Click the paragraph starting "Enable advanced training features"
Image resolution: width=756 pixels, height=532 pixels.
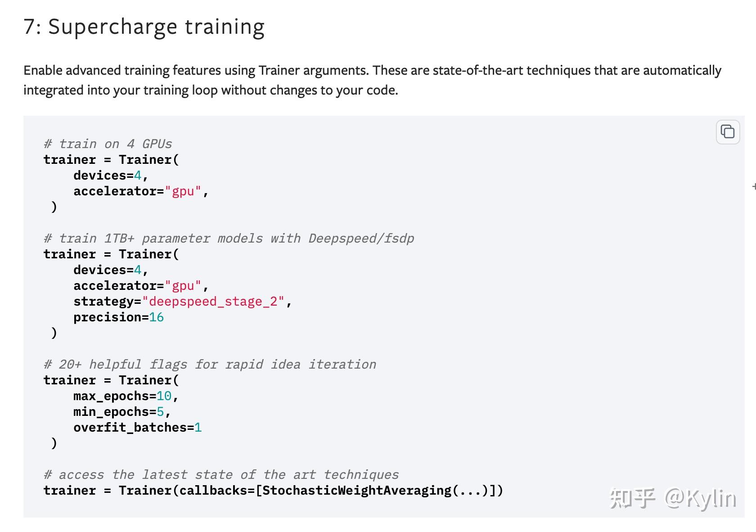[372, 80]
